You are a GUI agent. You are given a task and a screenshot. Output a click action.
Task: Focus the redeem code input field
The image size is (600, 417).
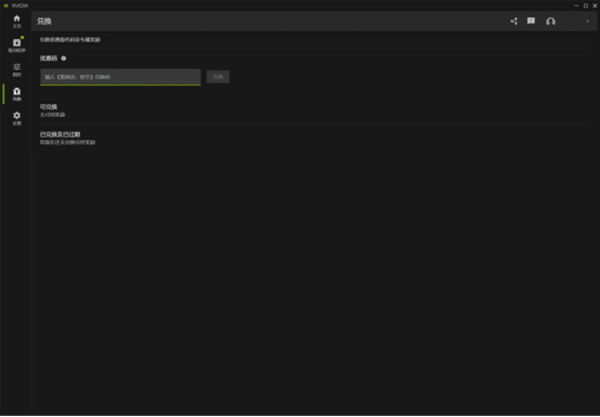pos(120,77)
